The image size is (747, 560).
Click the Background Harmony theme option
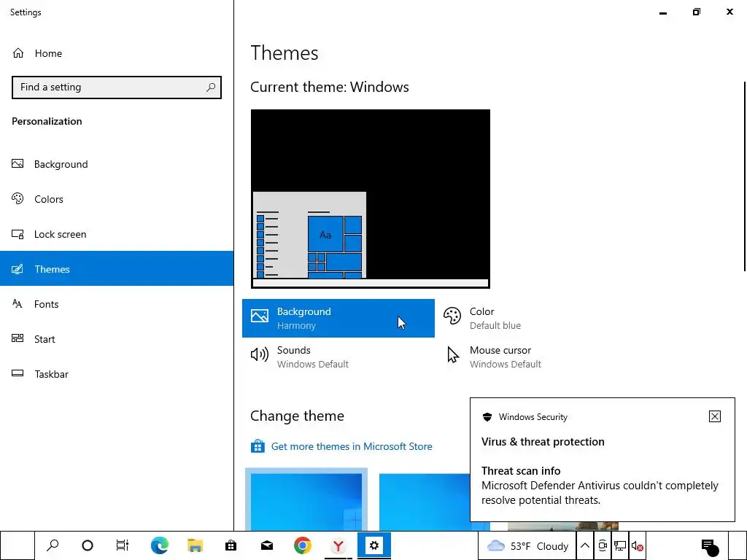pos(338,318)
